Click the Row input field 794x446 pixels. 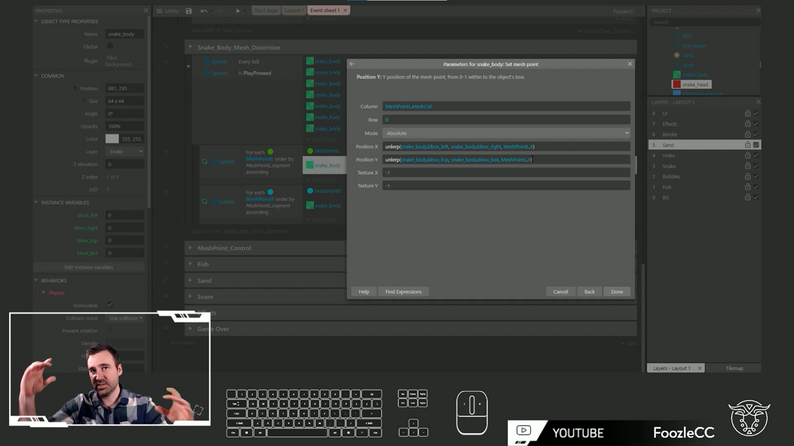click(506, 120)
